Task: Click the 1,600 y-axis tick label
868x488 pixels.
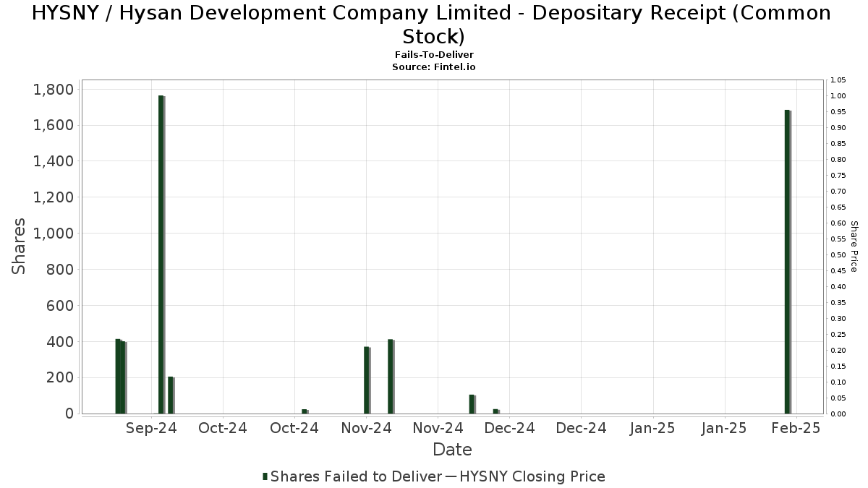Action: coord(54,126)
